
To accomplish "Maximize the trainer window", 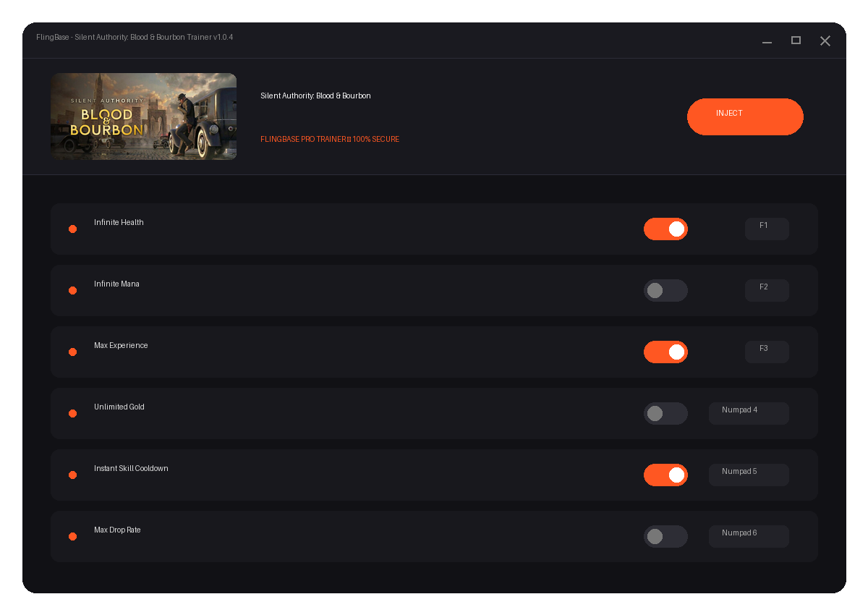I will point(796,41).
